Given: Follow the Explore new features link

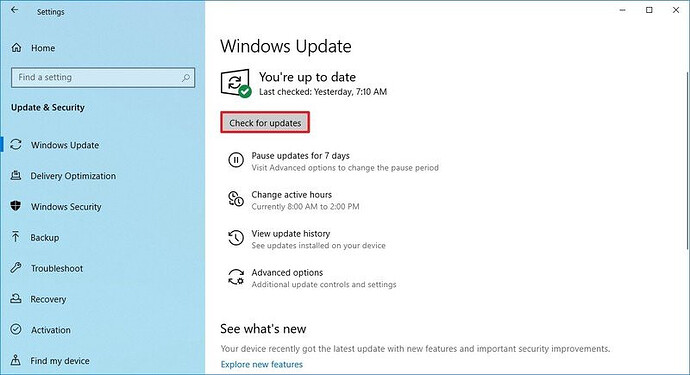Looking at the screenshot, I should click(x=262, y=364).
